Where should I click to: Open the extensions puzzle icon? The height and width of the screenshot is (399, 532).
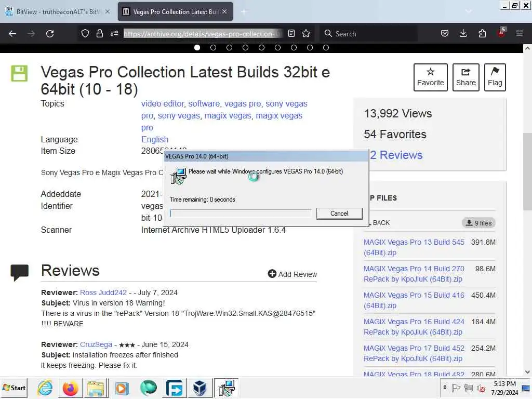tap(482, 34)
